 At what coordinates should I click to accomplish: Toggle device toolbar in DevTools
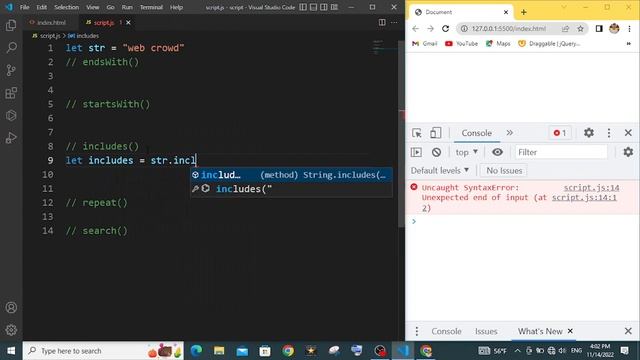pos(435,133)
